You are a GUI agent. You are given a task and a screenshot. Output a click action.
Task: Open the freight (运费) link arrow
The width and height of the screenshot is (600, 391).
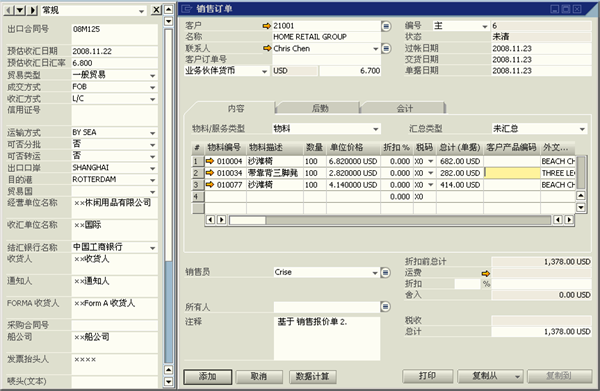click(x=486, y=273)
